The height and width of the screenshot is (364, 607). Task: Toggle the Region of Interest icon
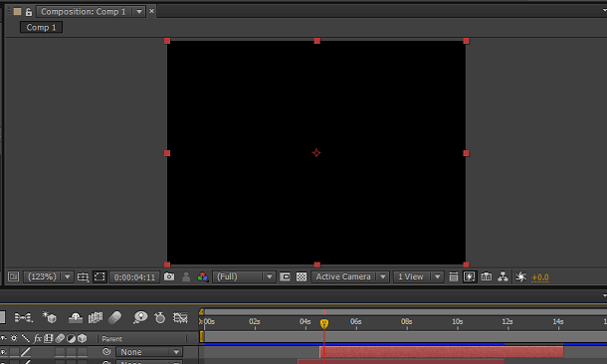(100, 276)
